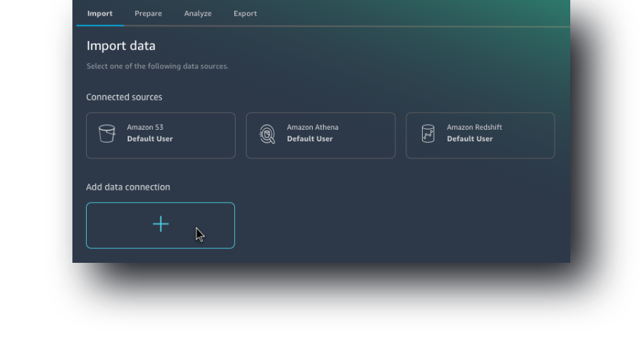Image resolution: width=644 pixels, height=342 pixels.
Task: Click "Select one of the following data sources." text
Action: (157, 66)
